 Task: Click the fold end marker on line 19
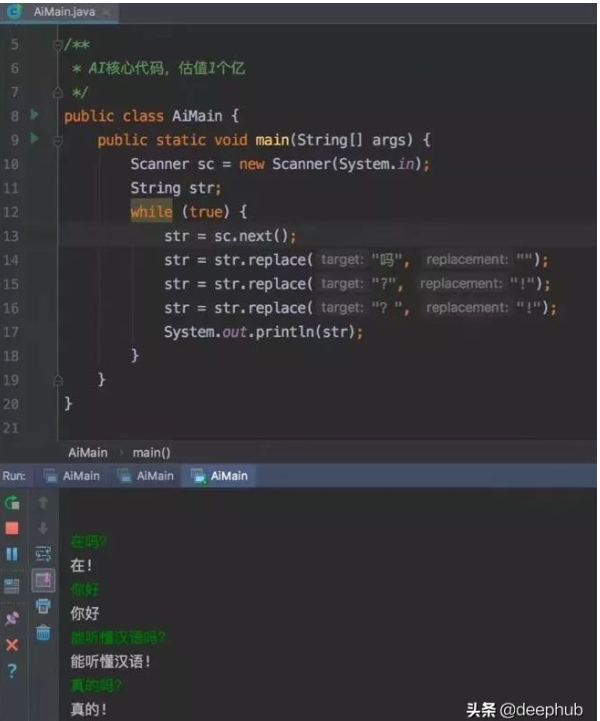tap(58, 380)
